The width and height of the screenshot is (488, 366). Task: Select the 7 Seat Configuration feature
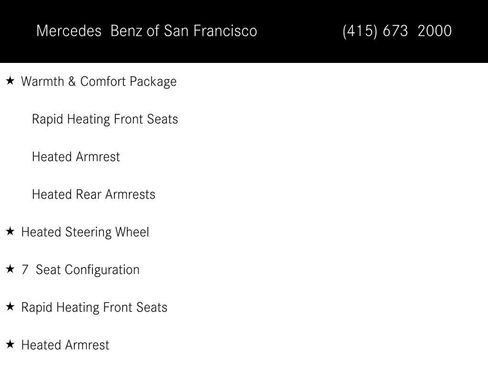80,270
